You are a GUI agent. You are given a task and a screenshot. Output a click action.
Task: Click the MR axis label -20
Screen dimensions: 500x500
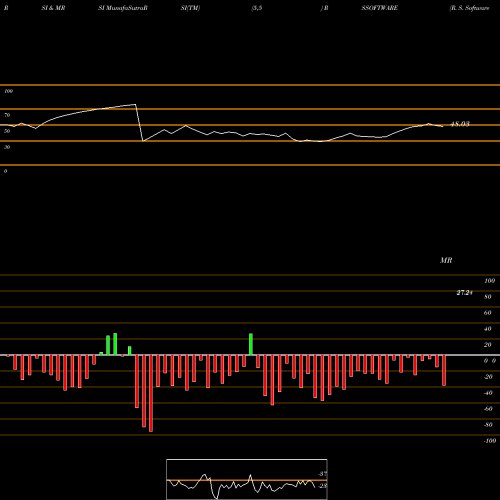coord(488,377)
